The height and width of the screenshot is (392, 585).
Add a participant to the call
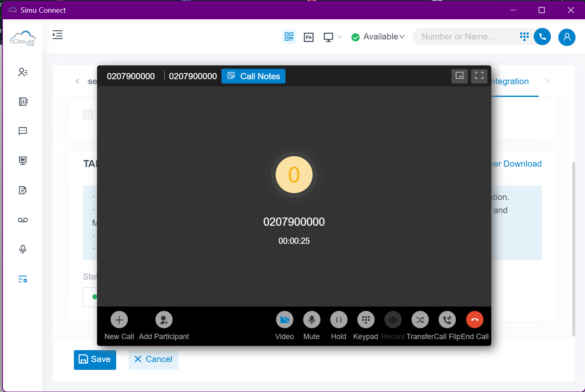point(164,320)
